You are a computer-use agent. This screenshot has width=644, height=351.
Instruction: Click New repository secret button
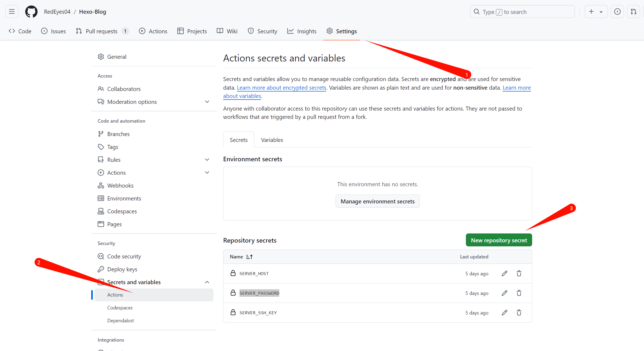pos(499,240)
